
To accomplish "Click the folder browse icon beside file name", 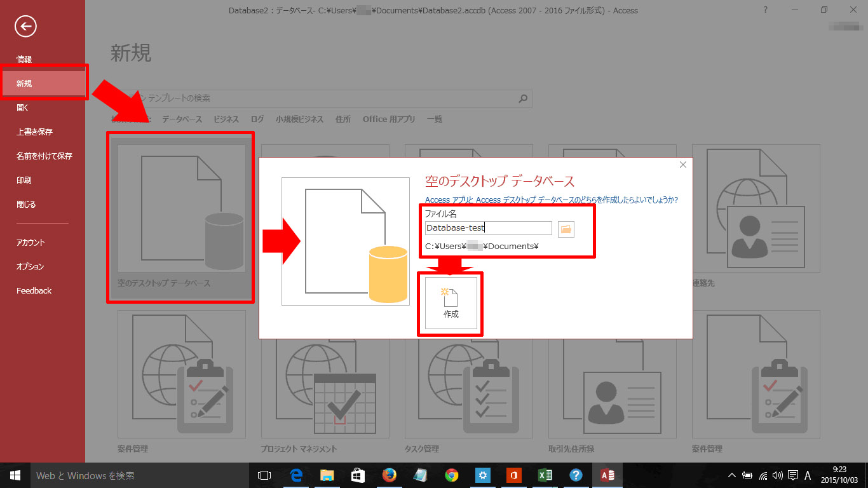I will [x=566, y=229].
